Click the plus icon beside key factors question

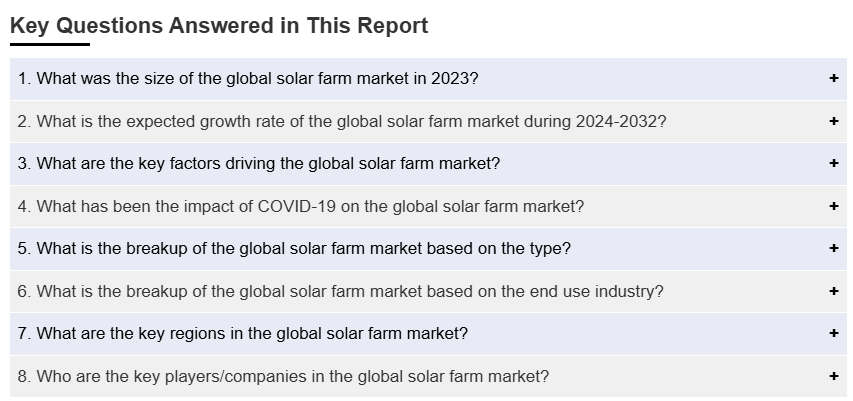(834, 164)
